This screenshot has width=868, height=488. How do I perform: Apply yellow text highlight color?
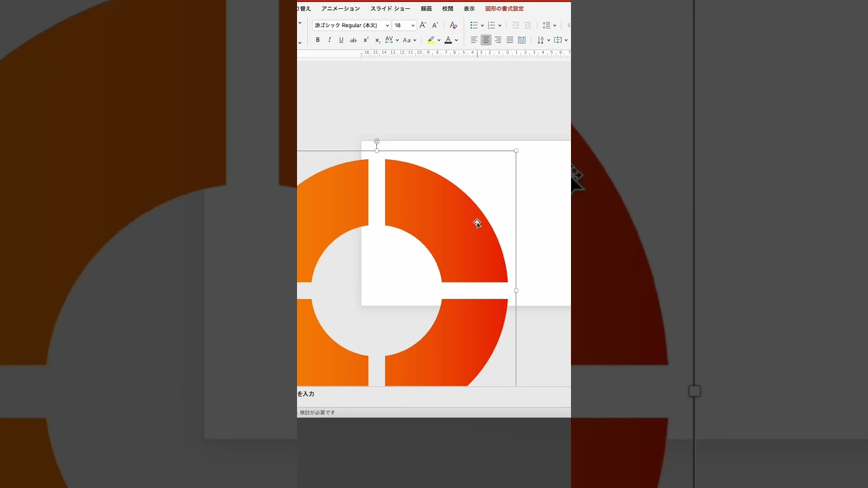pyautogui.click(x=431, y=40)
